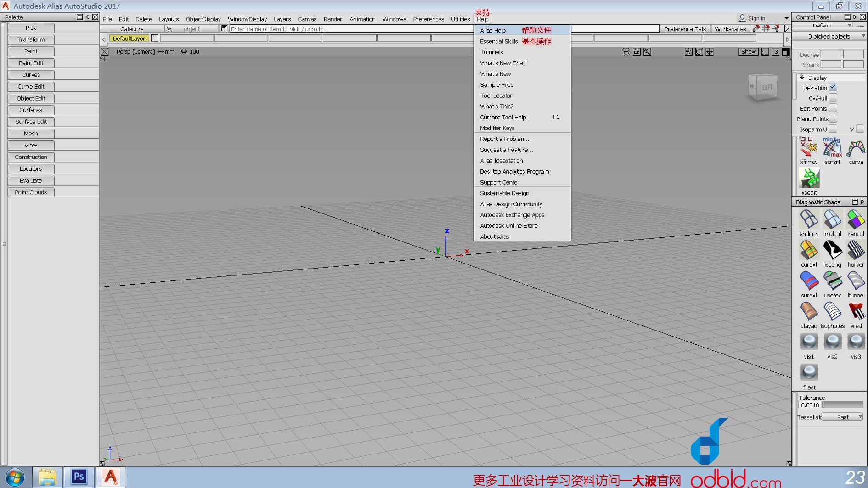The height and width of the screenshot is (488, 868).
Task: Choose the isoang diagnostic shade icon
Action: click(x=832, y=250)
